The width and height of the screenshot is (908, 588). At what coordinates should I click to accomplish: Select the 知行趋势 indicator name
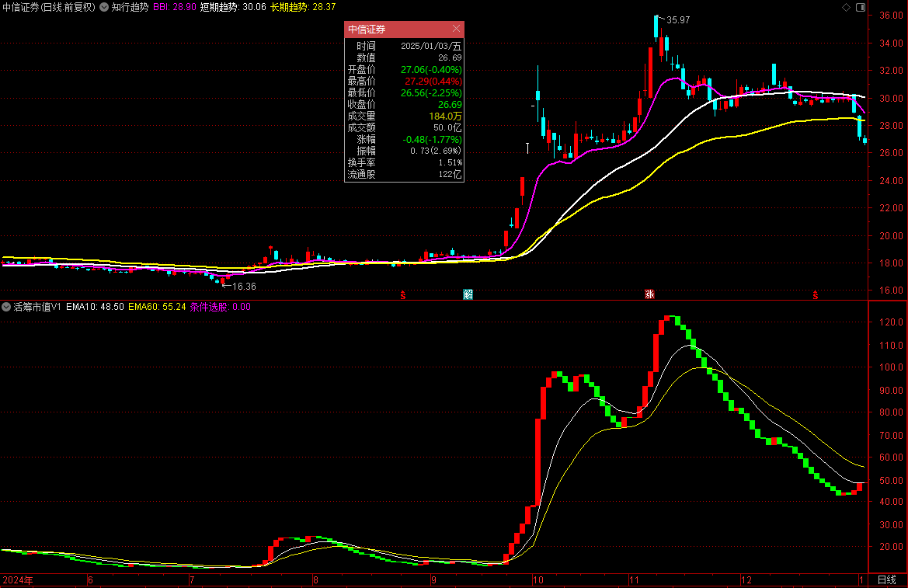pyautogui.click(x=130, y=7)
